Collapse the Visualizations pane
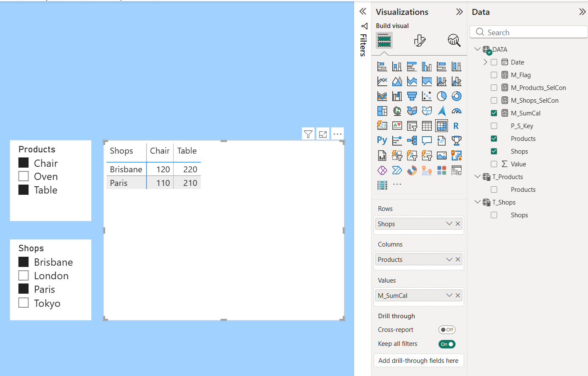The width and height of the screenshot is (588, 376). (x=459, y=12)
